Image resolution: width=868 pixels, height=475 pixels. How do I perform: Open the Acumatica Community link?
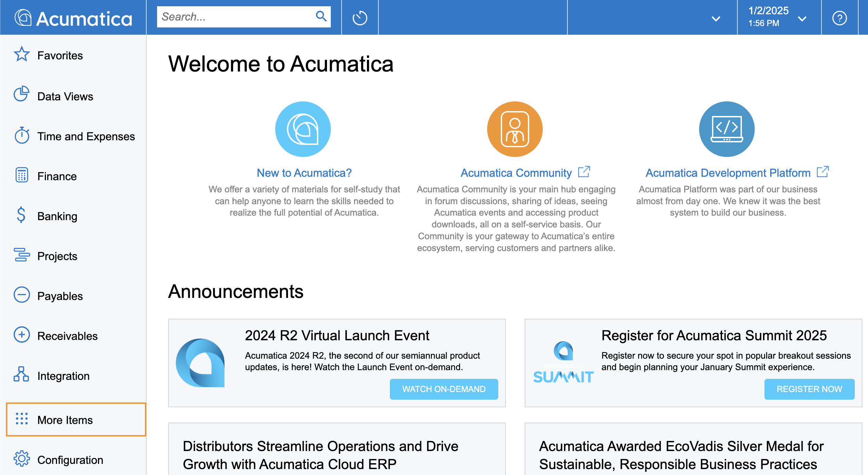tap(516, 173)
